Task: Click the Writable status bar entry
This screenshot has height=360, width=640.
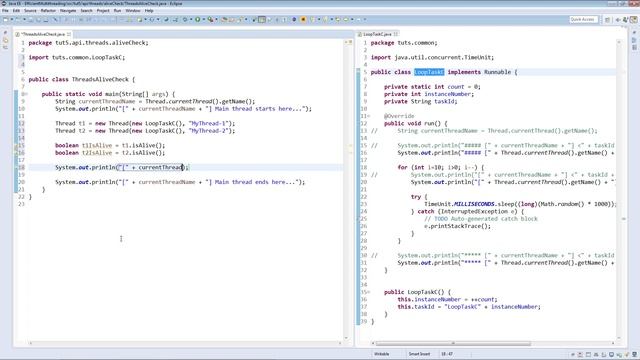Action: pos(382,354)
